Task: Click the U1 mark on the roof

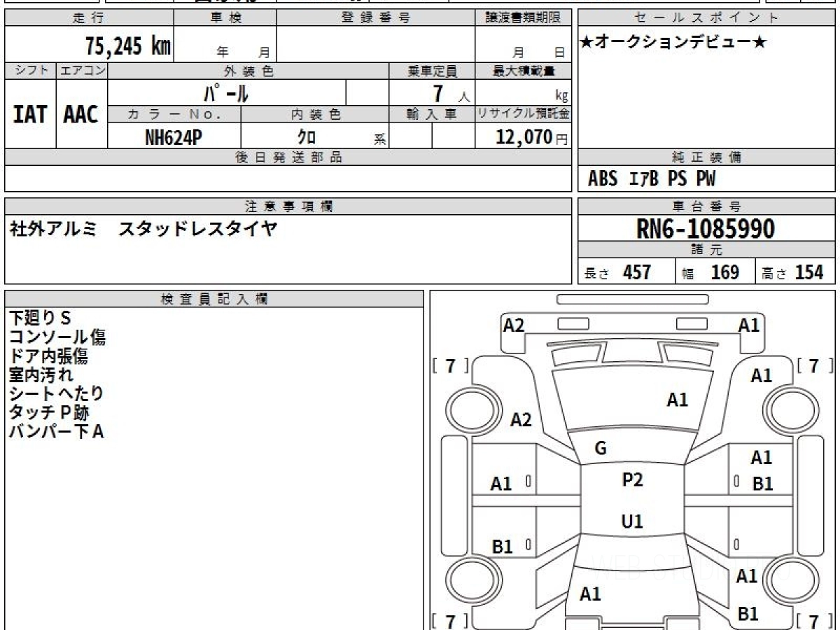Action: coord(632,521)
